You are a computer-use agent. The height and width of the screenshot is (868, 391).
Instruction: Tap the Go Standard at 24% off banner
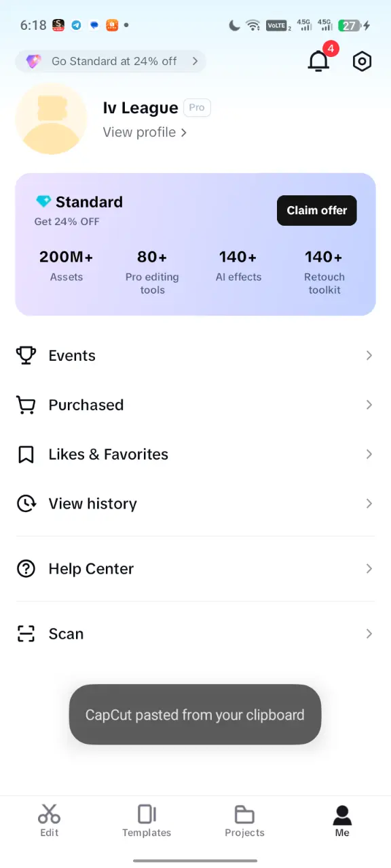(x=111, y=61)
